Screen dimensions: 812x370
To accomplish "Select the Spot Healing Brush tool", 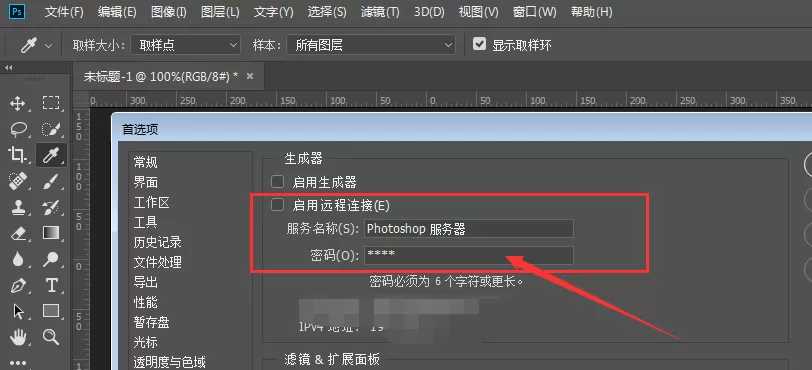I will 18,181.
